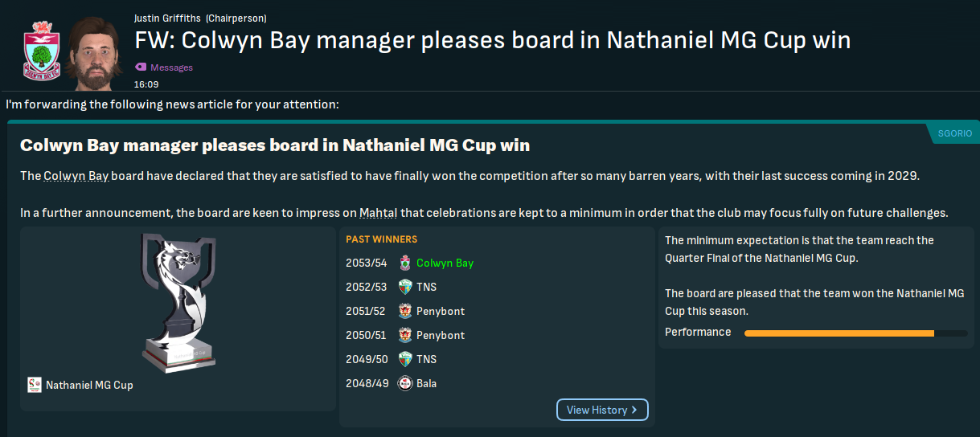
Task: Click Penybont badge in 2050/51 row
Action: (404, 335)
